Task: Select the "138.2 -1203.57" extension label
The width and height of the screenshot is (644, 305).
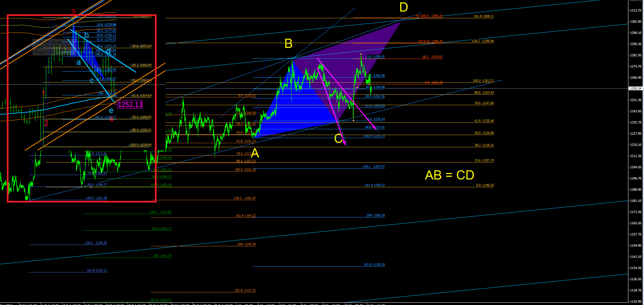Action: (x=374, y=167)
